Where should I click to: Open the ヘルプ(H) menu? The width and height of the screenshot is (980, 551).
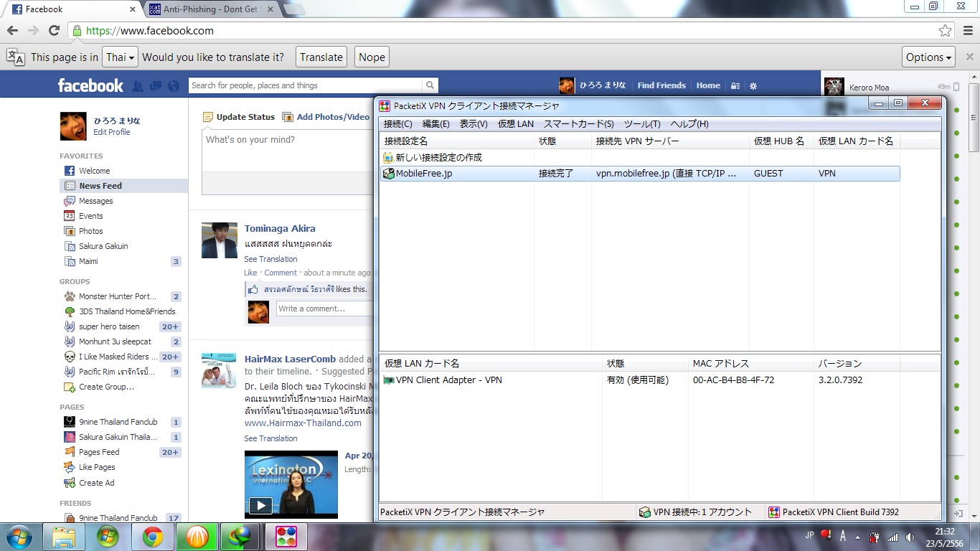click(689, 124)
